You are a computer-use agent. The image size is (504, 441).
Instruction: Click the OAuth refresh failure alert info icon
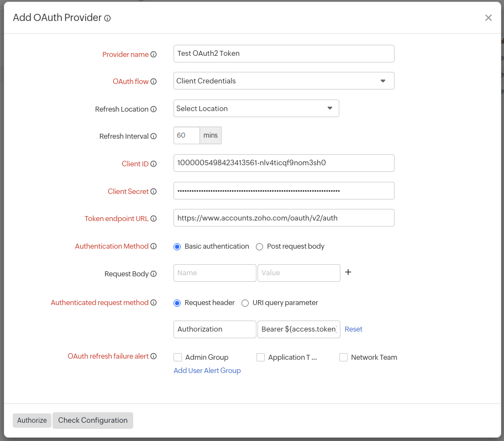tap(154, 356)
